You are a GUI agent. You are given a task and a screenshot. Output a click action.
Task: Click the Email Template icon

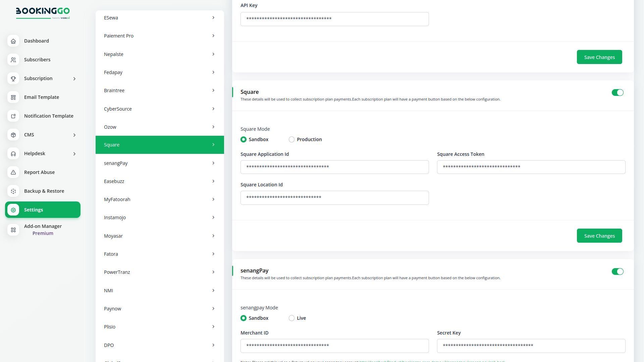tap(13, 97)
